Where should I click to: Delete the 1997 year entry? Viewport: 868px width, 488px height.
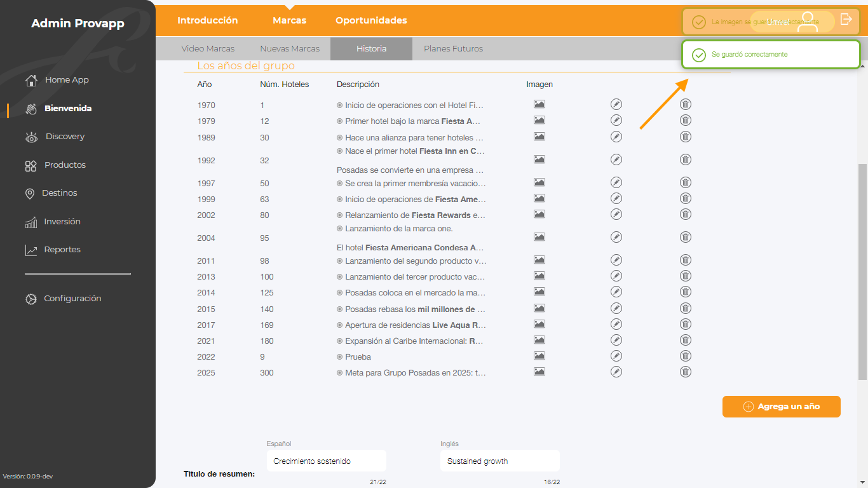(x=686, y=182)
